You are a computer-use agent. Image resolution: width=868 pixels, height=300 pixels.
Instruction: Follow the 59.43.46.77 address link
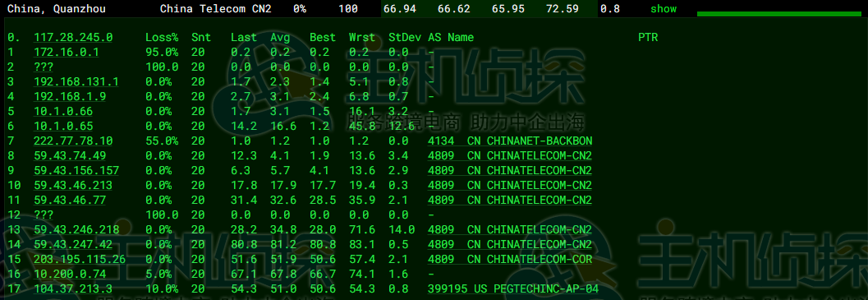coord(70,200)
